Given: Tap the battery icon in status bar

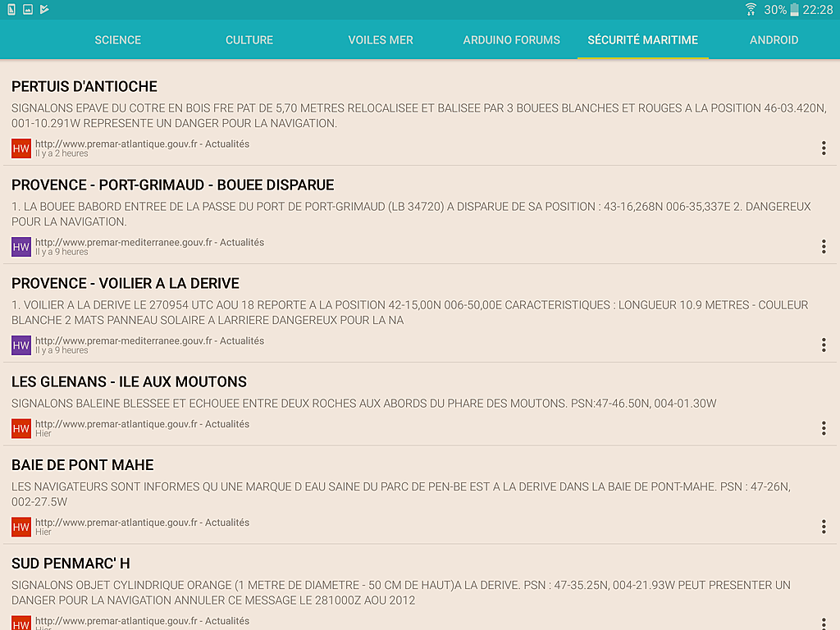Looking at the screenshot, I should point(794,9).
